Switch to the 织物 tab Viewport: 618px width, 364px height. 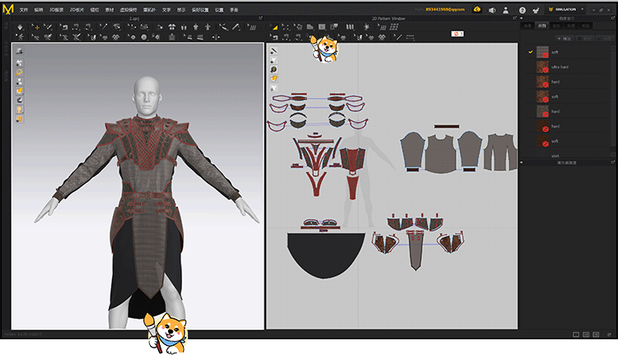(x=541, y=26)
